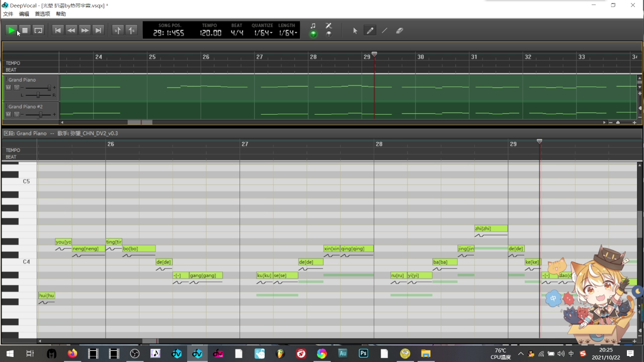Toggle the loop playback button
This screenshot has width=644, height=362.
(38, 31)
